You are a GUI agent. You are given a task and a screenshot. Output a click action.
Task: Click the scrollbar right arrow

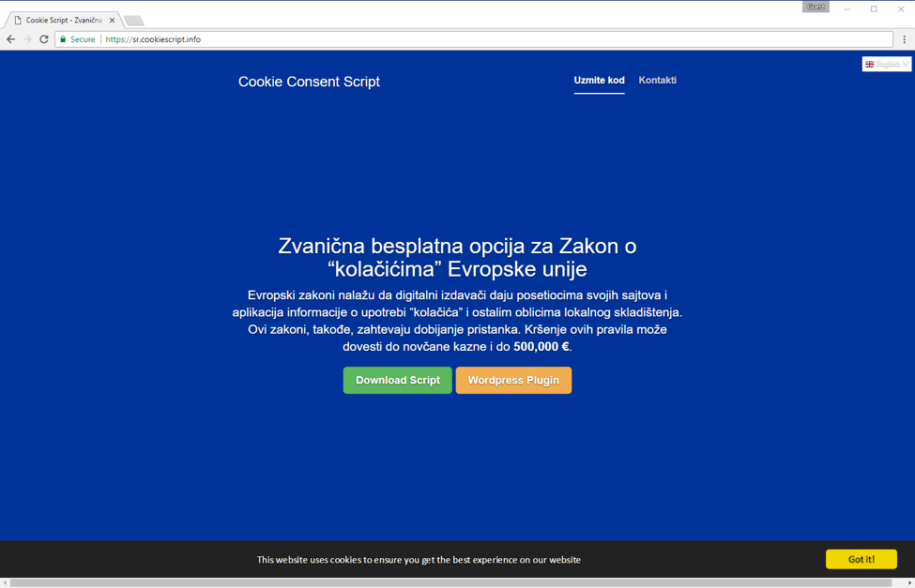pyautogui.click(x=909, y=583)
